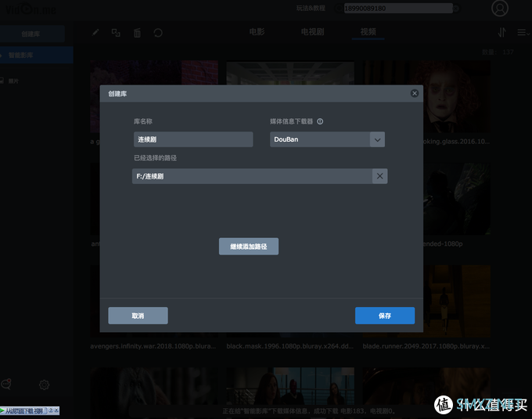Screen dimensions: 532x419
Task: Switch to the 电视剧 tab
Action: (312, 32)
